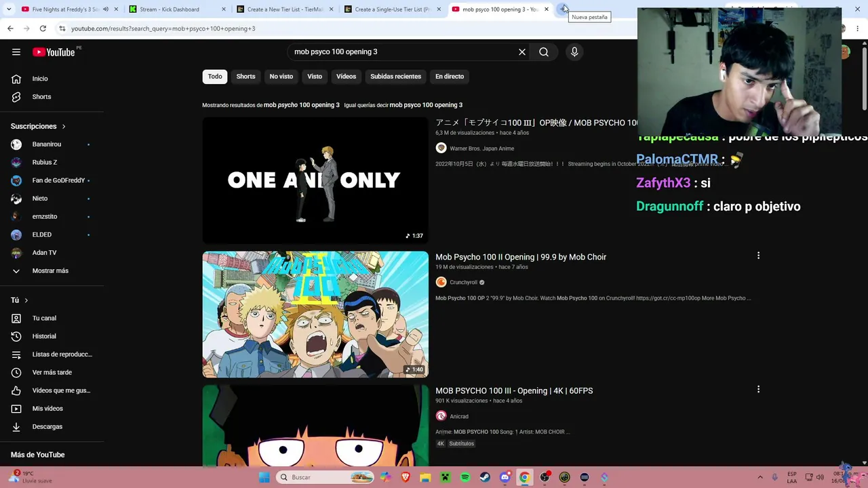Reload the page in the browser

[x=43, y=28]
